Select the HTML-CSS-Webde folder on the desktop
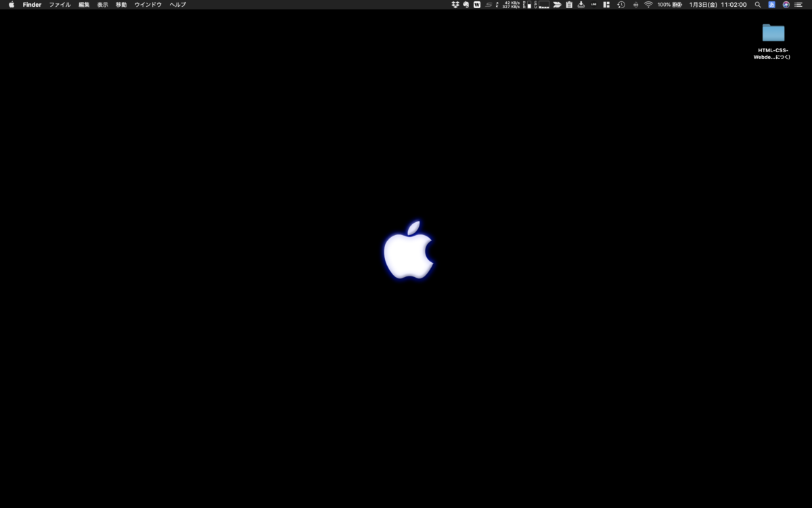812x508 pixels. pos(773,41)
